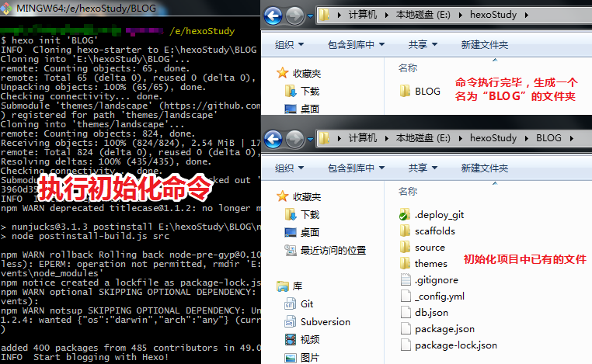Click Back arrow in upper hexoStudy Explorer window
The image size is (592, 364).
(273, 16)
